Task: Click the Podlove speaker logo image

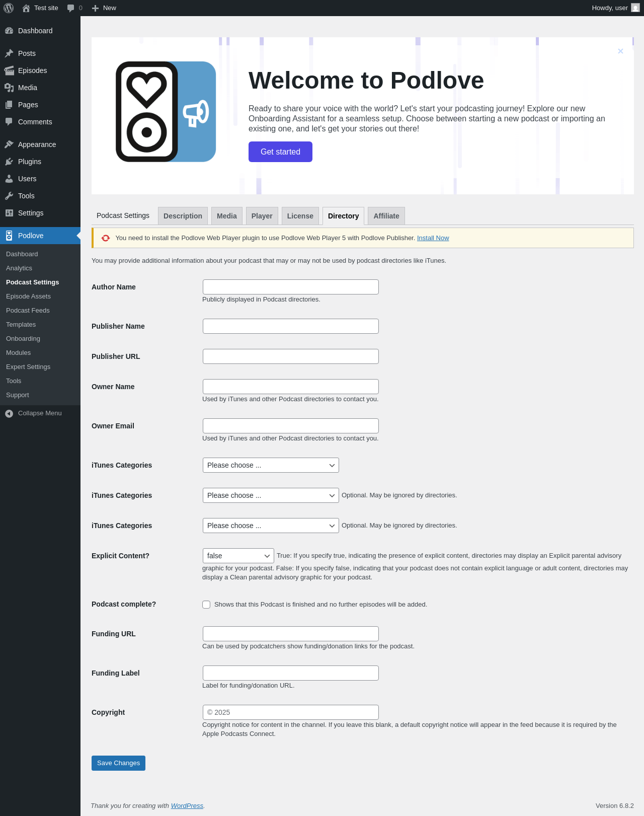Action: pyautogui.click(x=166, y=112)
